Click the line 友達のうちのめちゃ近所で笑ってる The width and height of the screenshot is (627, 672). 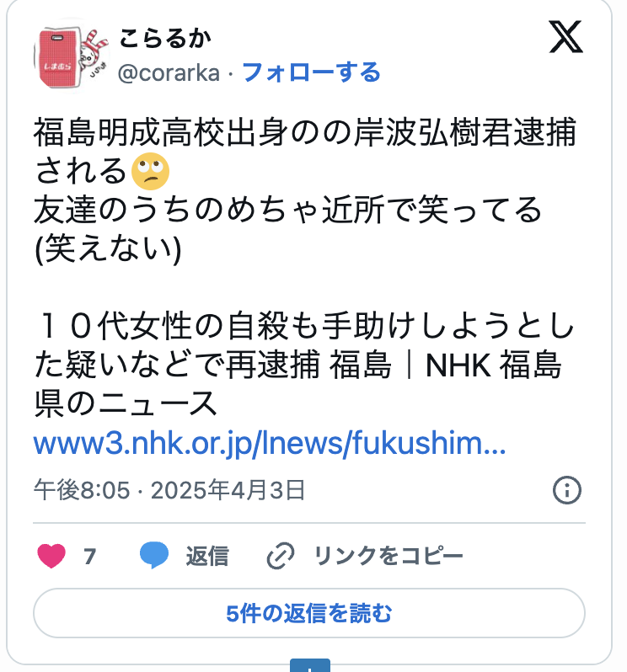(287, 210)
